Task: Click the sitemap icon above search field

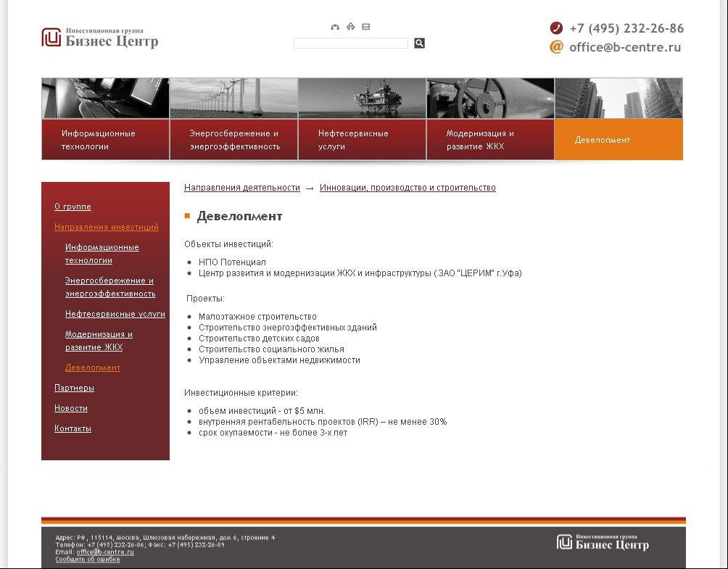Action: pos(335,27)
